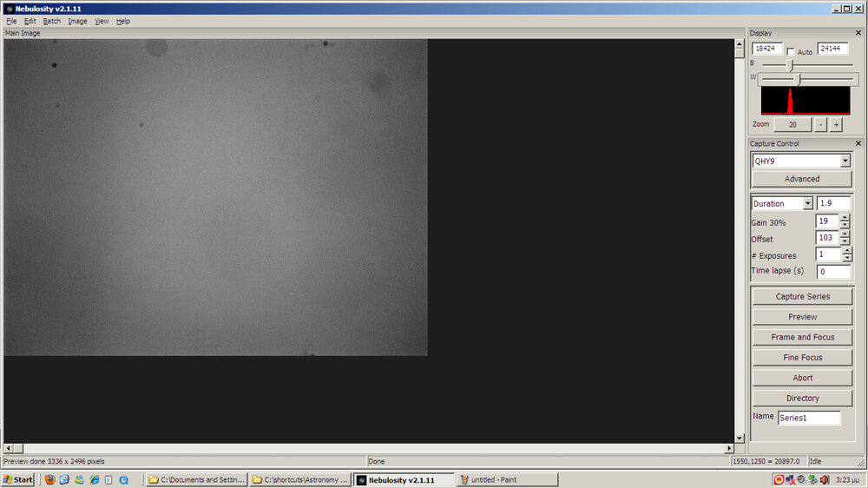Decrease the Offset value with down arrow
The height and width of the screenshot is (488, 868).
[x=845, y=241]
